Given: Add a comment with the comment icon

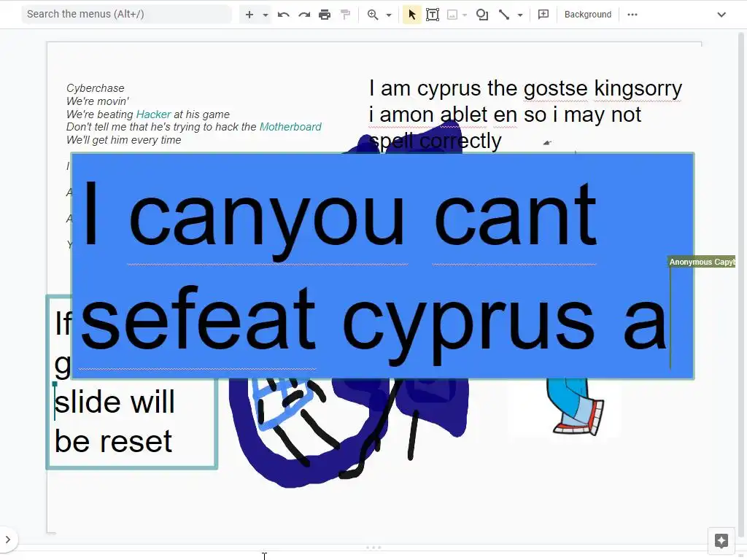Looking at the screenshot, I should point(543,15).
